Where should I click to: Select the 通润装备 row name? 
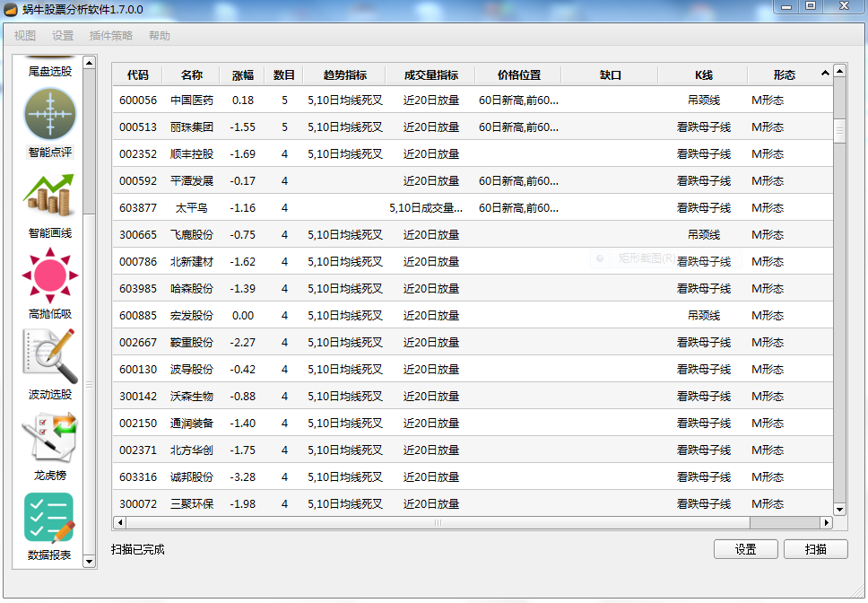pyautogui.click(x=192, y=423)
